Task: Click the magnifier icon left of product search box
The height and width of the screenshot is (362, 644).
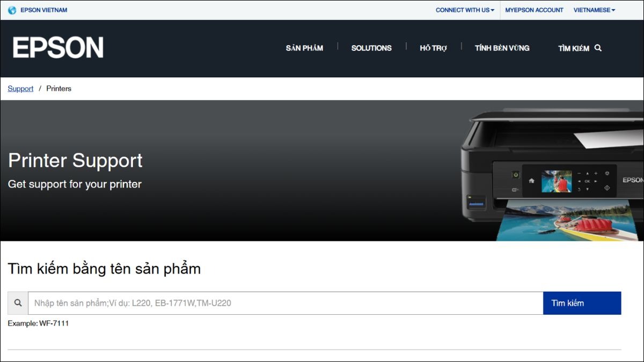Action: [x=18, y=303]
